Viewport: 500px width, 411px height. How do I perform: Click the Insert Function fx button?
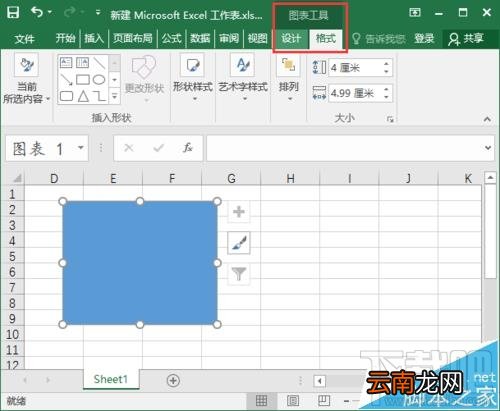[x=188, y=148]
